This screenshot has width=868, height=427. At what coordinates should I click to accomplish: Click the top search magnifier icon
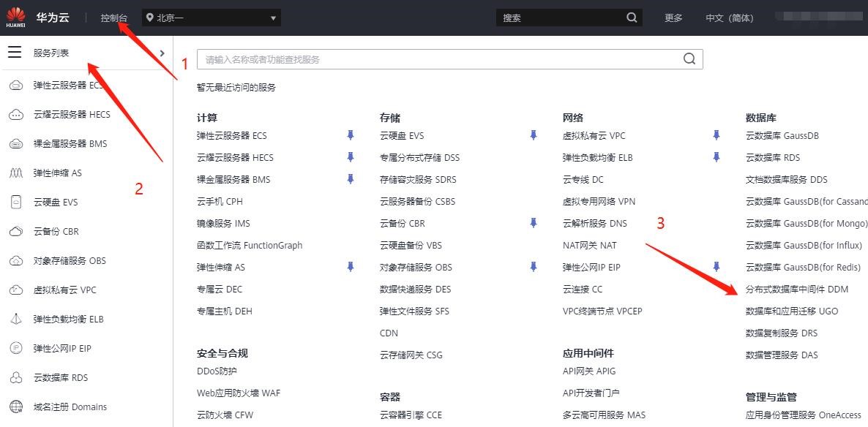632,18
